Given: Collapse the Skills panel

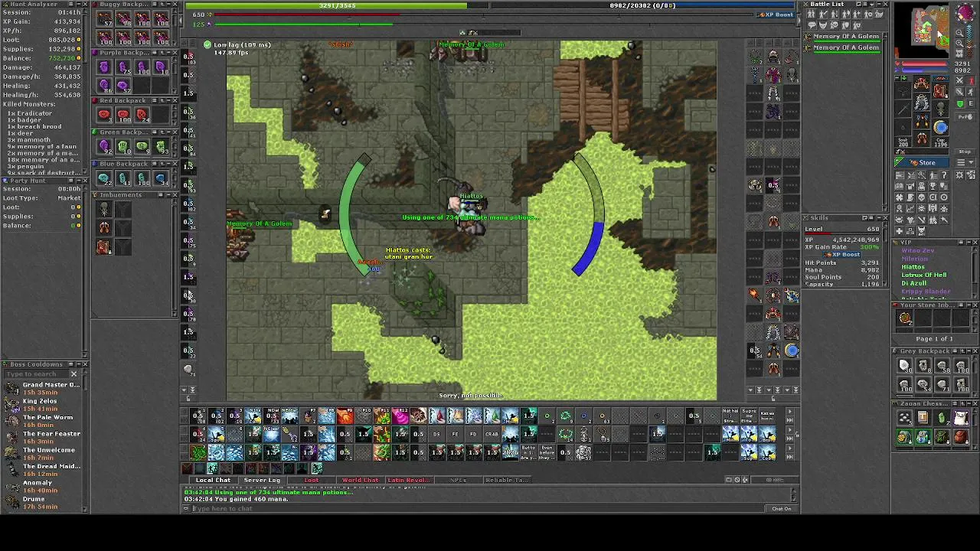Looking at the screenshot, I should click(x=879, y=218).
